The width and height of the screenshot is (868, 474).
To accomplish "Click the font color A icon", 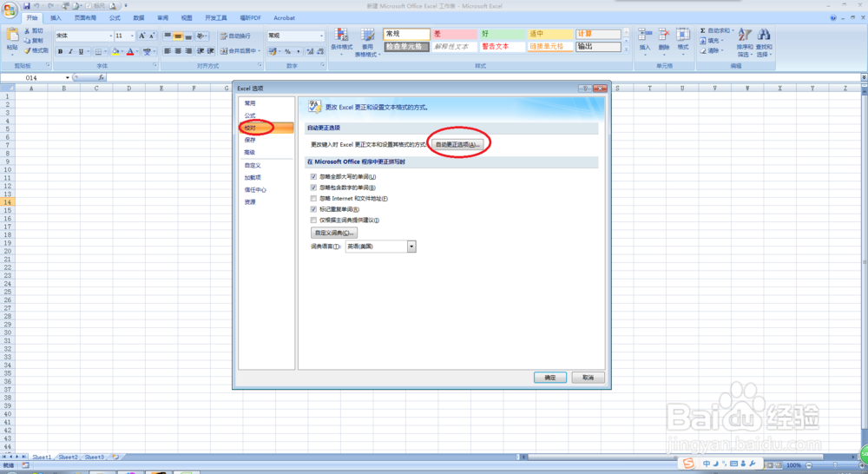I will click(x=130, y=51).
